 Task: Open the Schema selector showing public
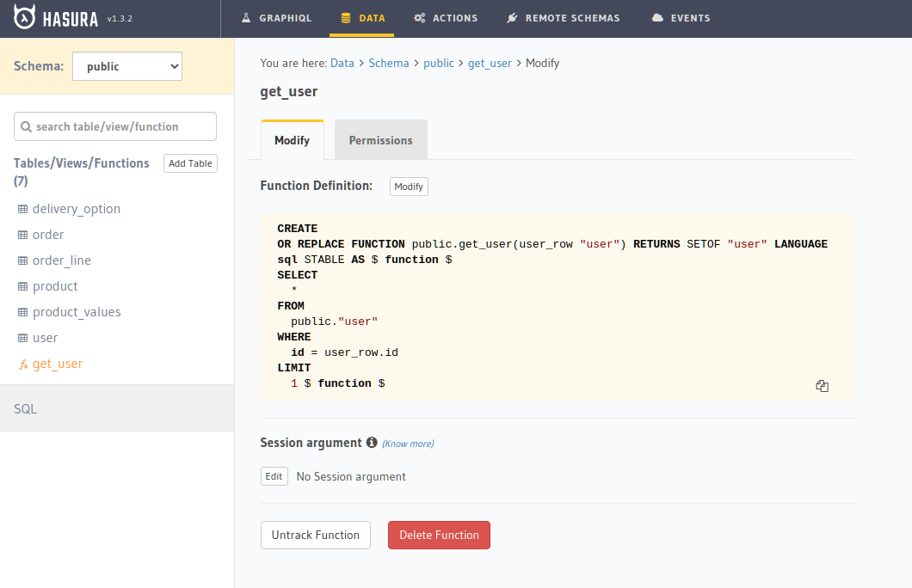[126, 65]
